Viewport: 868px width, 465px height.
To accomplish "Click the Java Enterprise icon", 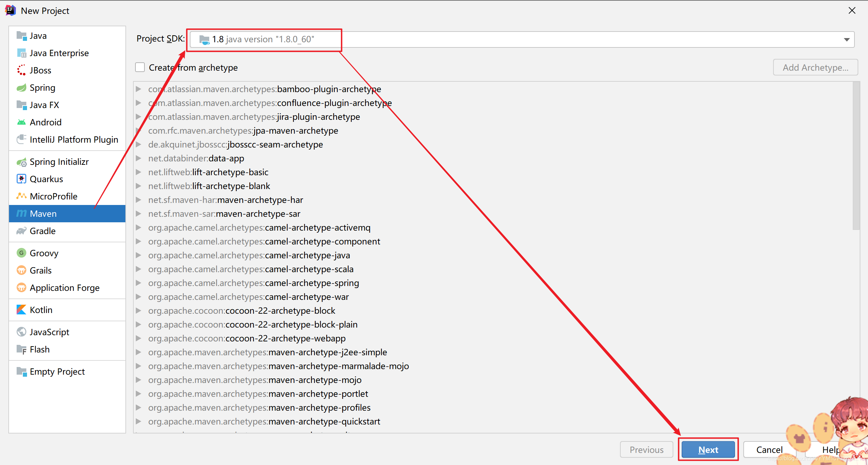I will [21, 53].
